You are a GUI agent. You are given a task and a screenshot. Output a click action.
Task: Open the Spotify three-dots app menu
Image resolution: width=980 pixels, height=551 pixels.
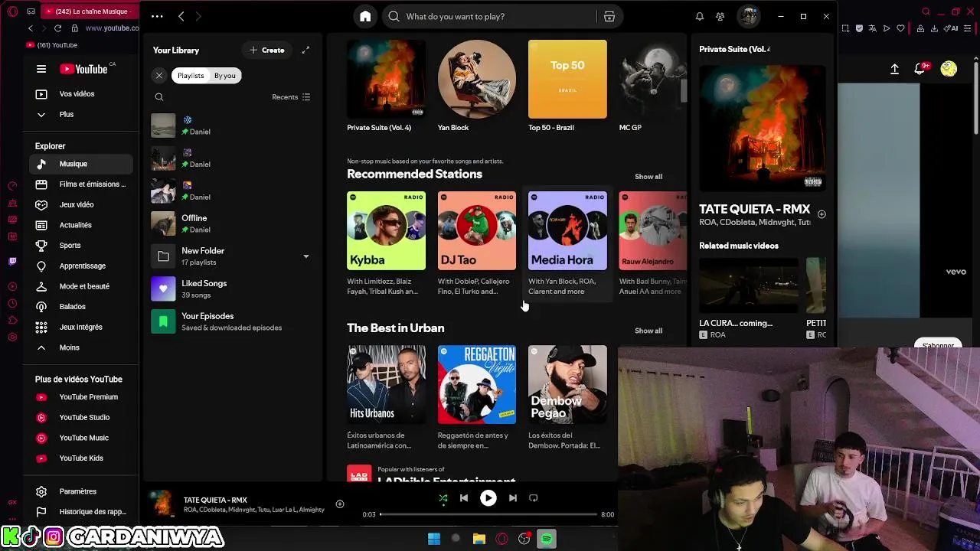point(157,16)
